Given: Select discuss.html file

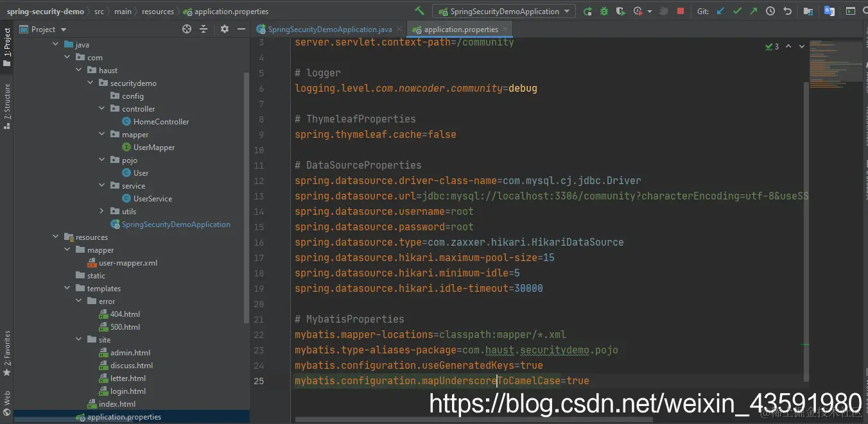Looking at the screenshot, I should point(126,365).
